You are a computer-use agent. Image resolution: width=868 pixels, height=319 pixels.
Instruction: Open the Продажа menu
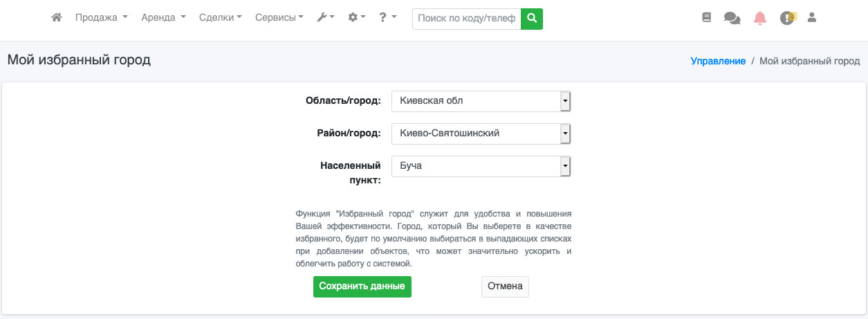[101, 18]
